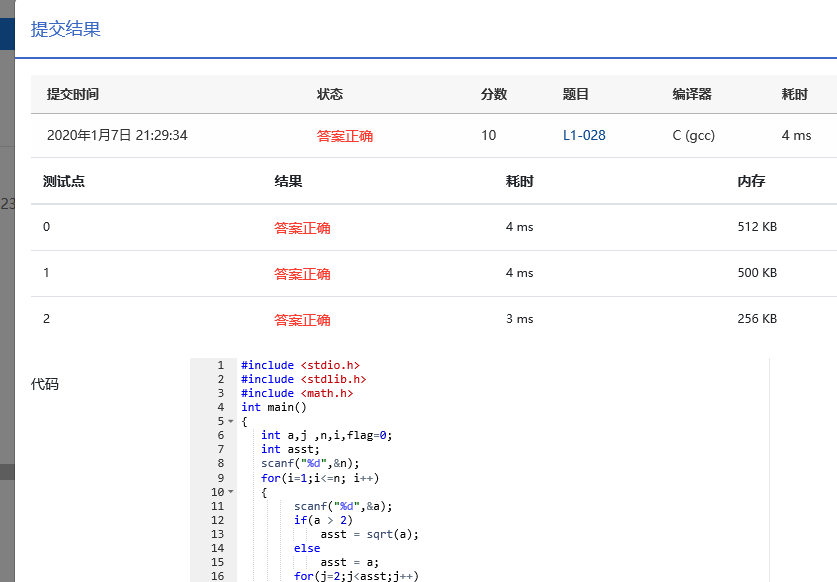This screenshot has width=837, height=582.
Task: Click 答案正确 result for test point 0
Action: (302, 228)
